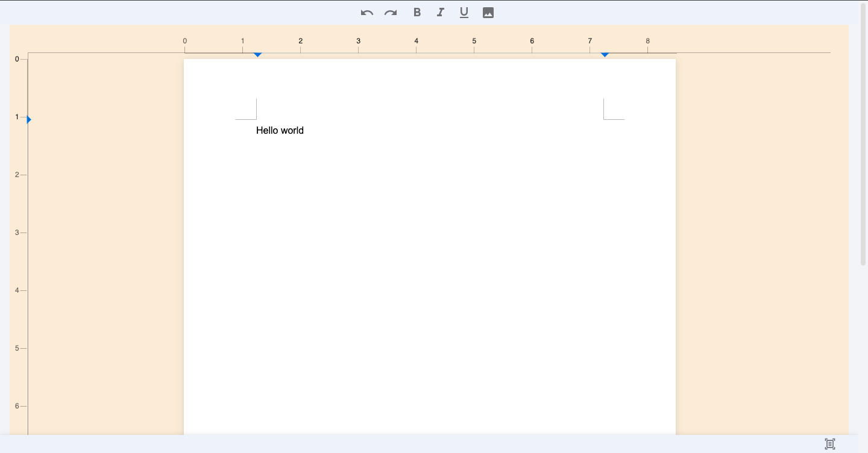Click on the text "Hello world"
868x453 pixels.
[x=280, y=130]
